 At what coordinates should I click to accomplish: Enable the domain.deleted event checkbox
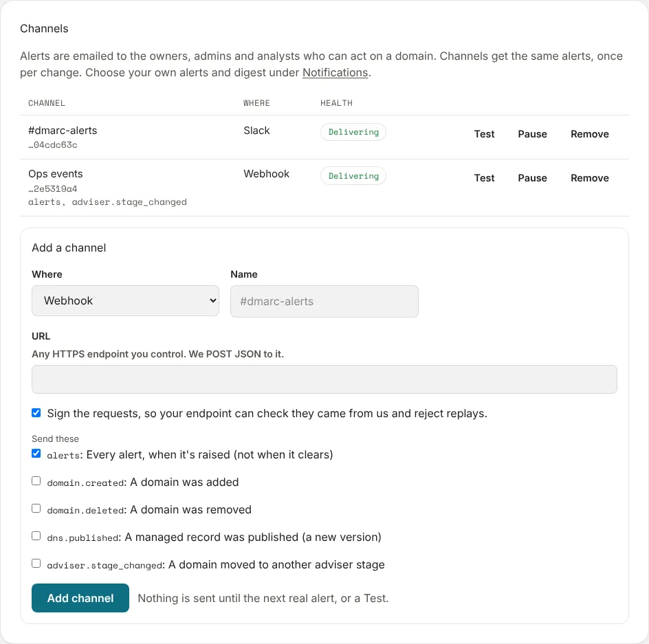point(36,508)
